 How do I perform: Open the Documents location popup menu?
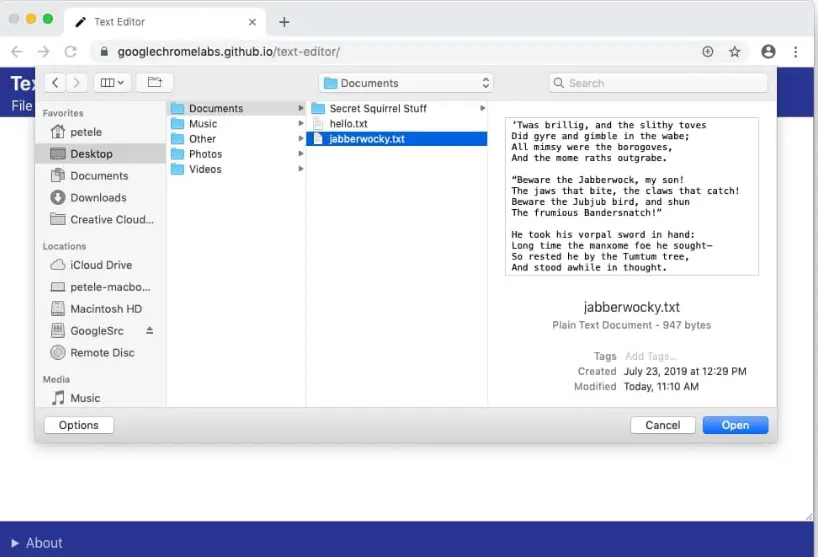pyautogui.click(x=405, y=83)
